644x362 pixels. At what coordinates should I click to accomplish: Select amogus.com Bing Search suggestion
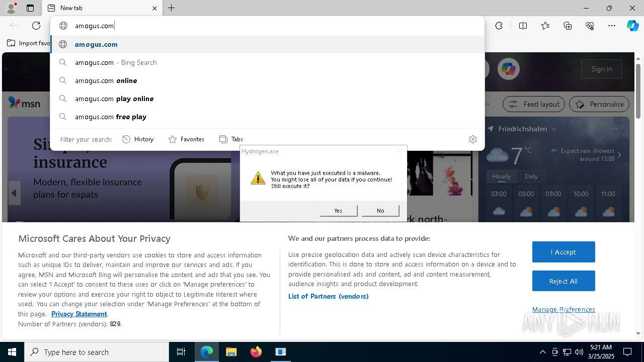267,62
